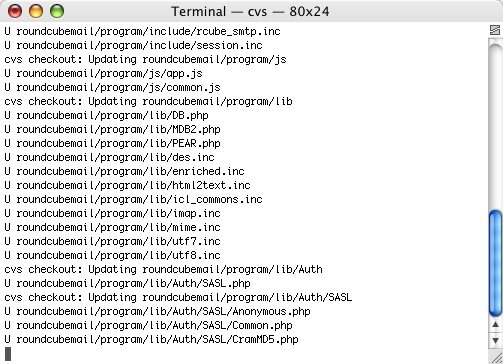Image resolution: width=503 pixels, height=364 pixels.
Task: Click the line listing html2text.inc
Action: point(127,185)
